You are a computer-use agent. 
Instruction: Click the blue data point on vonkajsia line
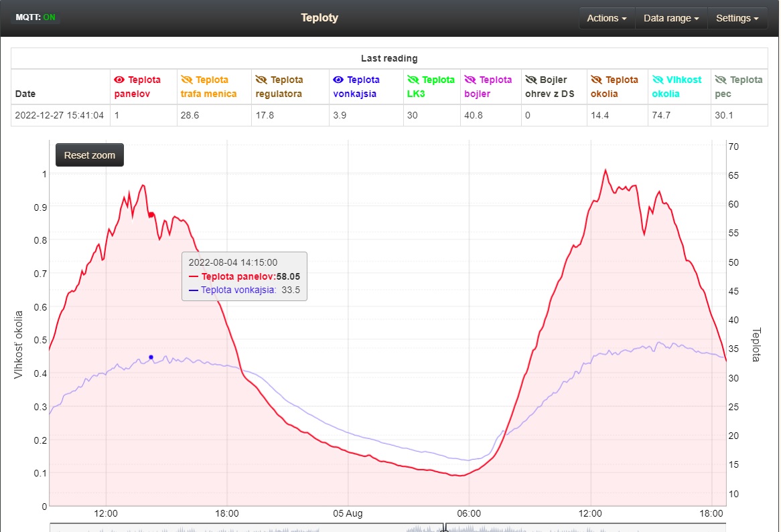[151, 357]
